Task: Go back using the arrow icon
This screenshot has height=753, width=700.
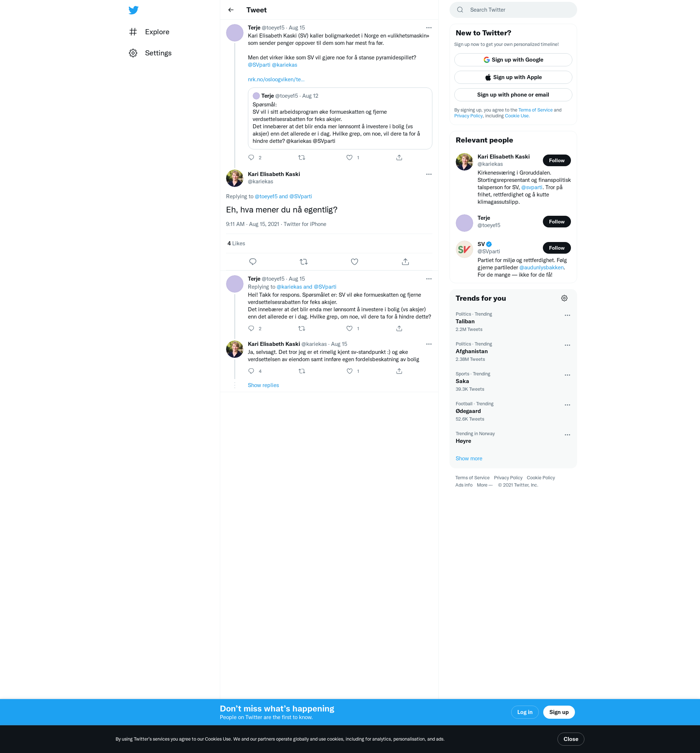Action: (x=231, y=10)
